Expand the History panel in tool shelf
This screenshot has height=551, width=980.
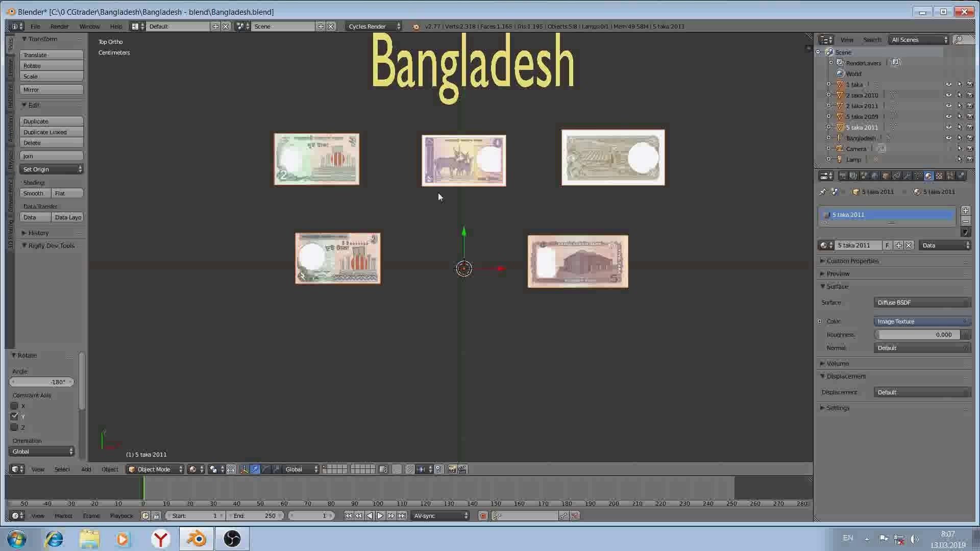tap(38, 233)
